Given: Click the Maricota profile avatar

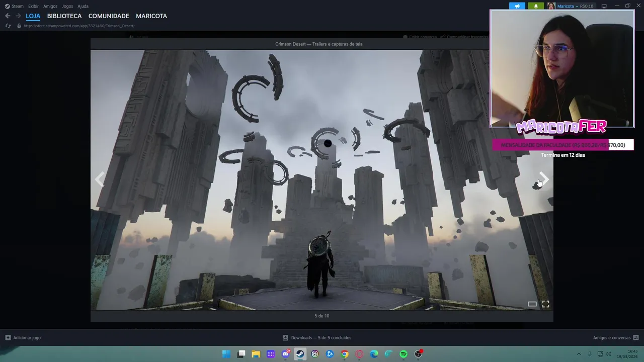Looking at the screenshot, I should 551,6.
